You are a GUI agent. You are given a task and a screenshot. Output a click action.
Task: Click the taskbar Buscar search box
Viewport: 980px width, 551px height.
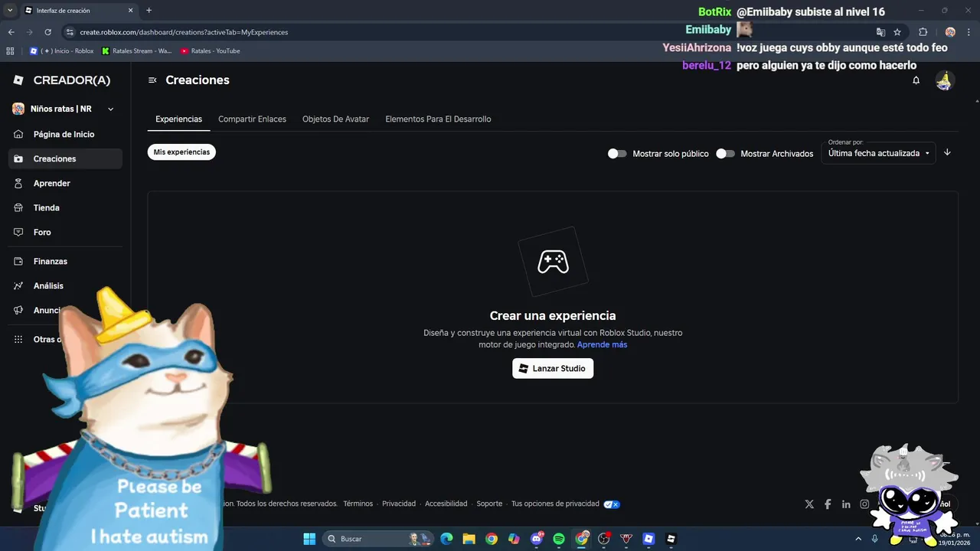coord(377,539)
